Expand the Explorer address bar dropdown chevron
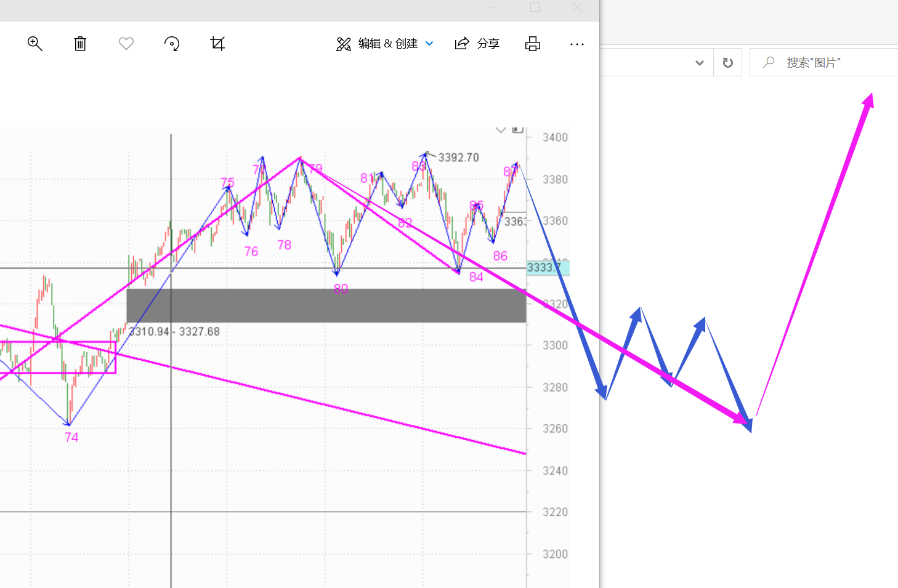The height and width of the screenshot is (588, 898). 700,63
